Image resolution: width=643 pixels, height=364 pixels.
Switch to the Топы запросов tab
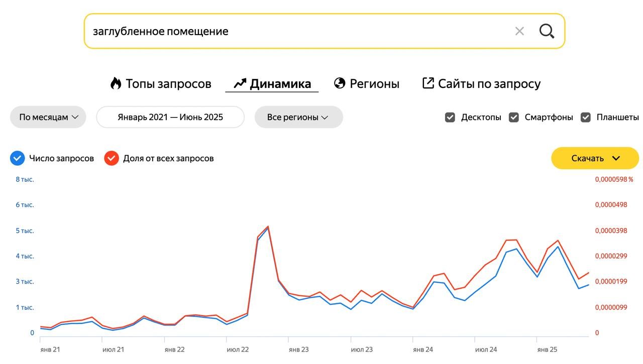click(168, 83)
